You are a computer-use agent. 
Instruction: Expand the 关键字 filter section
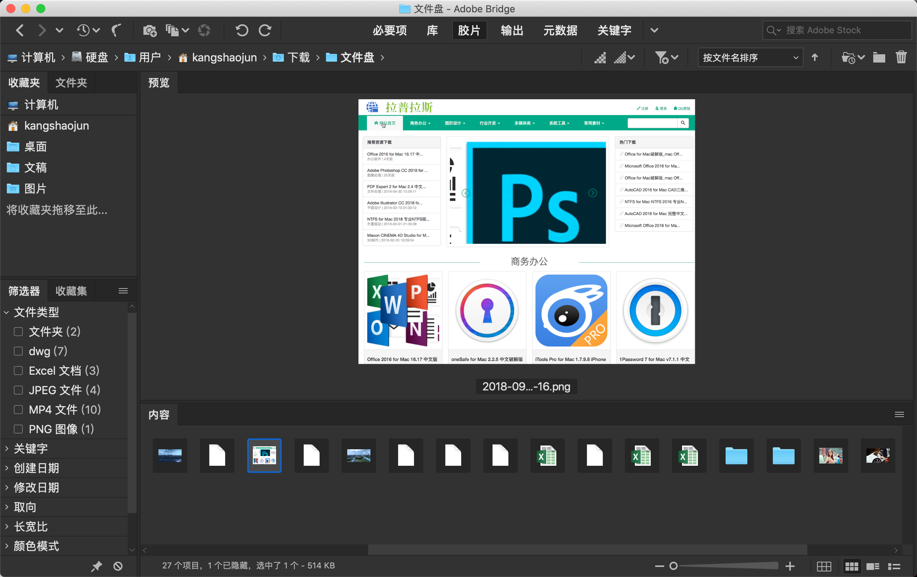30,449
